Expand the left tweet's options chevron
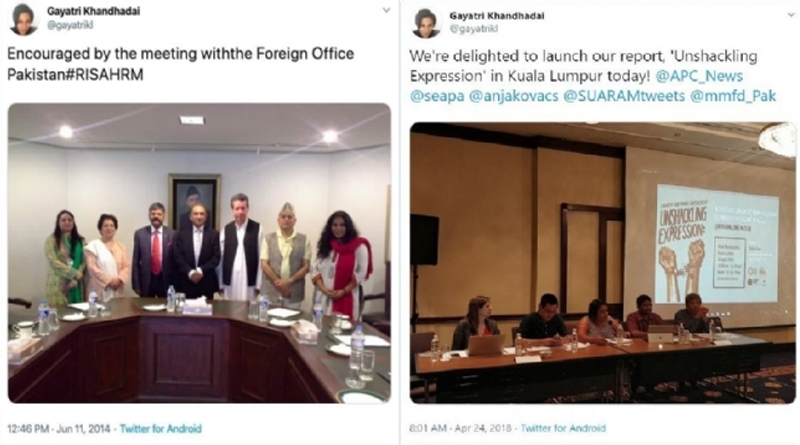The image size is (800, 445). coord(386,10)
